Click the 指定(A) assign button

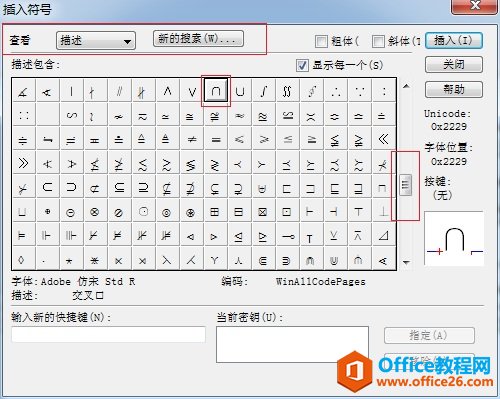pos(429,335)
